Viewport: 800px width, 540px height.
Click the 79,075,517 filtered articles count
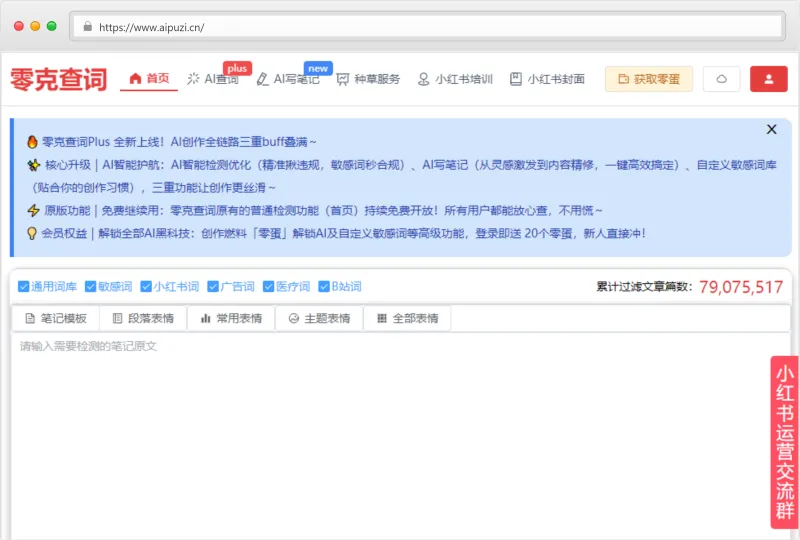(741, 287)
